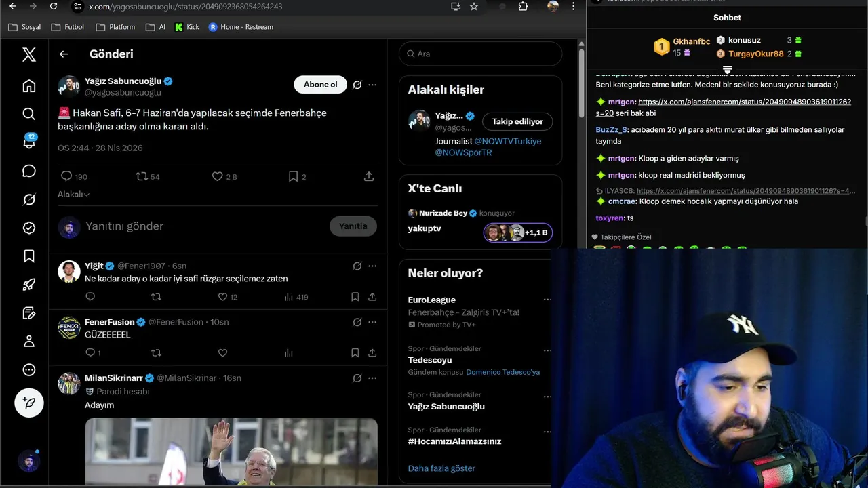The height and width of the screenshot is (488, 868).
Task: Open Bookmarks icon in left sidebar
Action: (x=28, y=256)
